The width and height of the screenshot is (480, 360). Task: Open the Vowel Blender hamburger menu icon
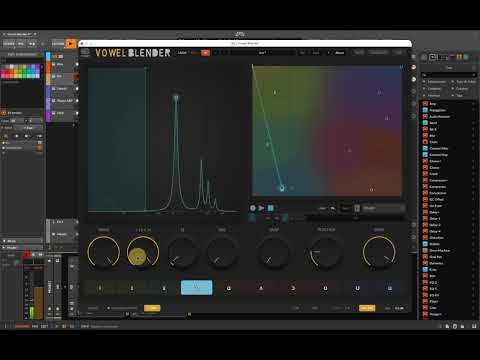point(85,52)
